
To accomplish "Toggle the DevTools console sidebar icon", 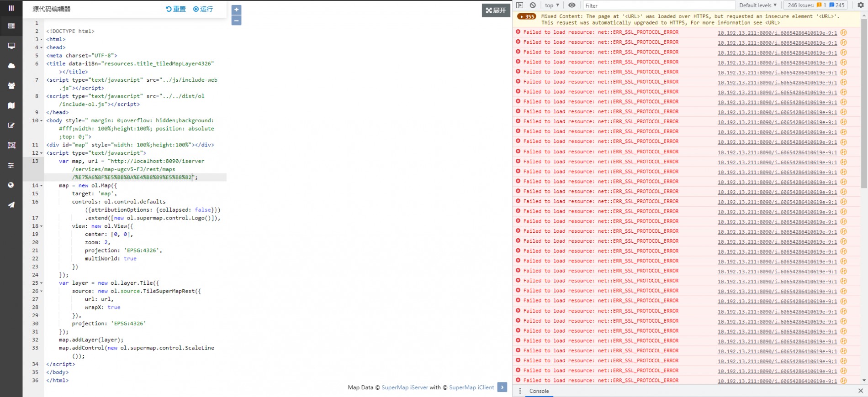I will (x=520, y=5).
